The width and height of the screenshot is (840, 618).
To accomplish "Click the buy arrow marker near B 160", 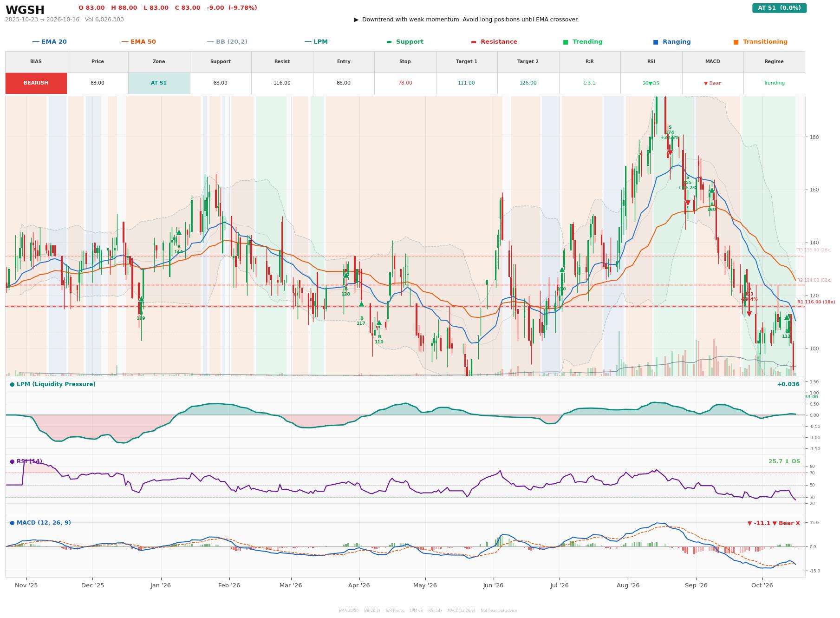I will 711,190.
